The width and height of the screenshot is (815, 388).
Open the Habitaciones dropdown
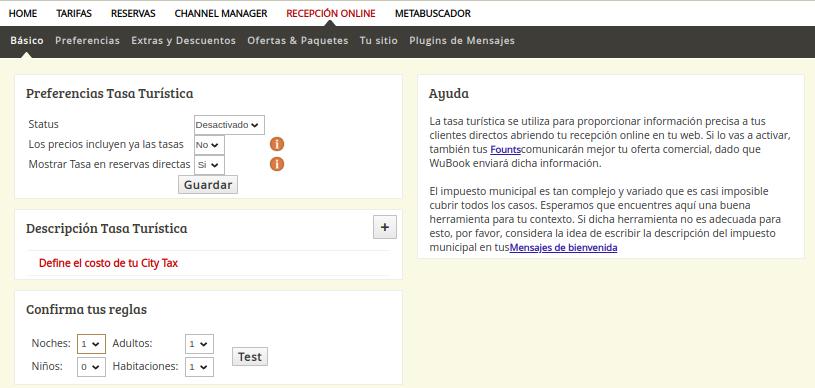point(199,367)
